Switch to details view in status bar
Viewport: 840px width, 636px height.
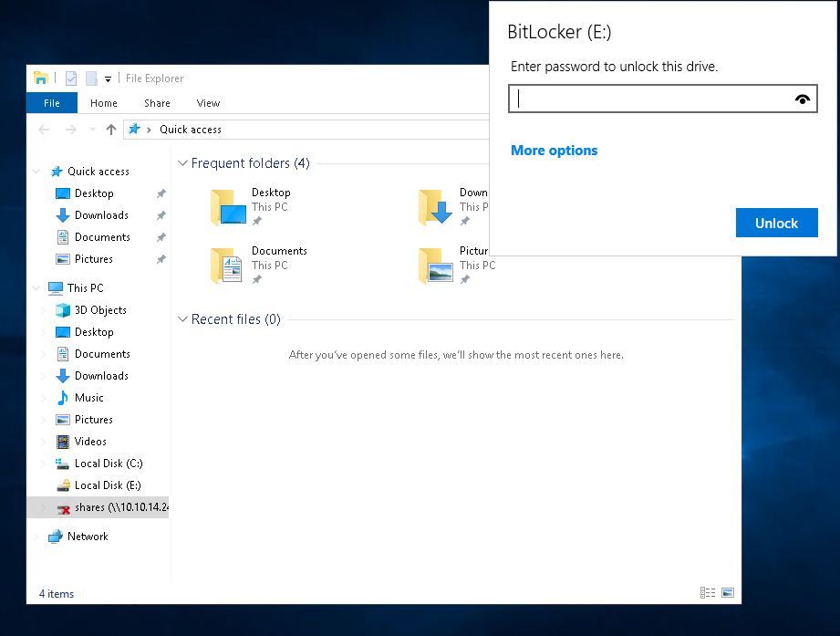(x=708, y=593)
